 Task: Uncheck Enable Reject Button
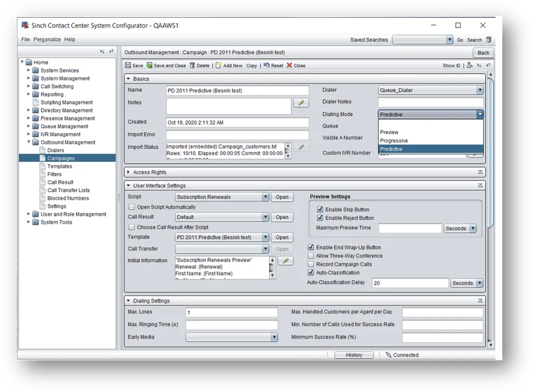[x=320, y=218]
